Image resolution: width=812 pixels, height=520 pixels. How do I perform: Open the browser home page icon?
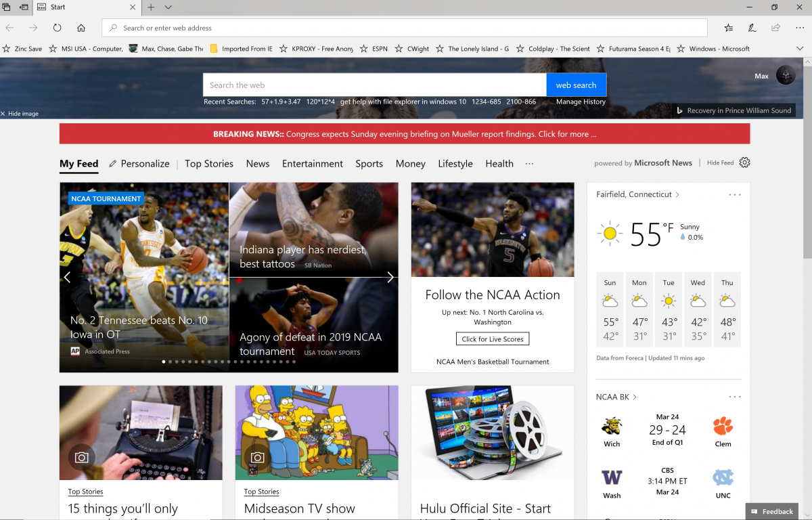coord(81,28)
